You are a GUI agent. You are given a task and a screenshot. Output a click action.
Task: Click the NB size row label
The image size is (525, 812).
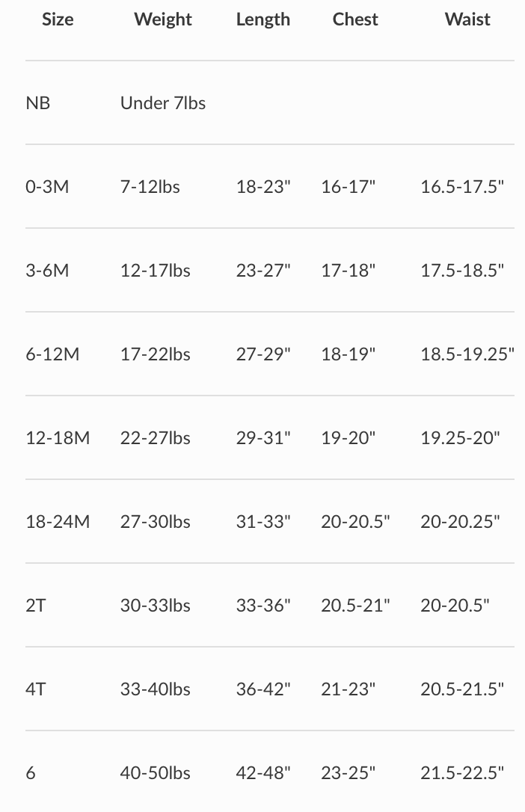[x=38, y=103]
